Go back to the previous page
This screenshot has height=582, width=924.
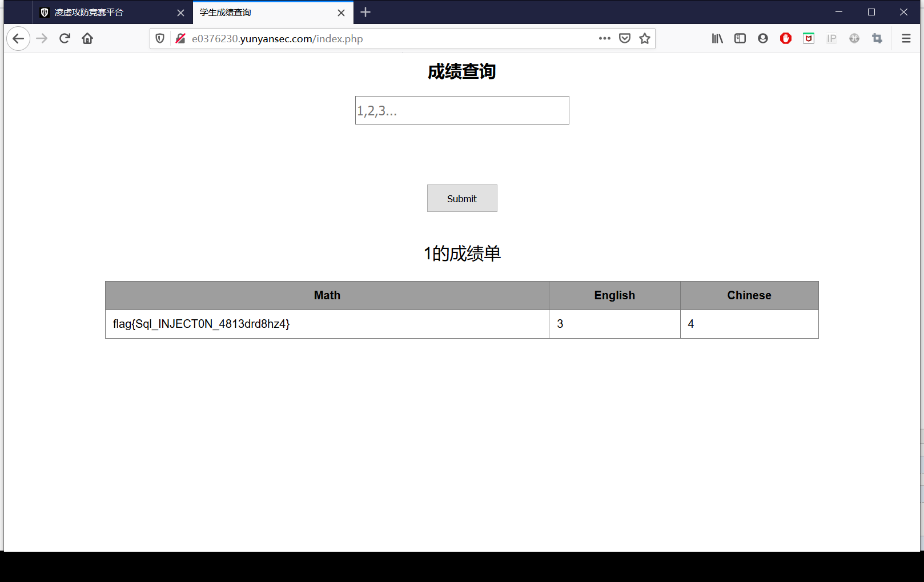coord(18,38)
